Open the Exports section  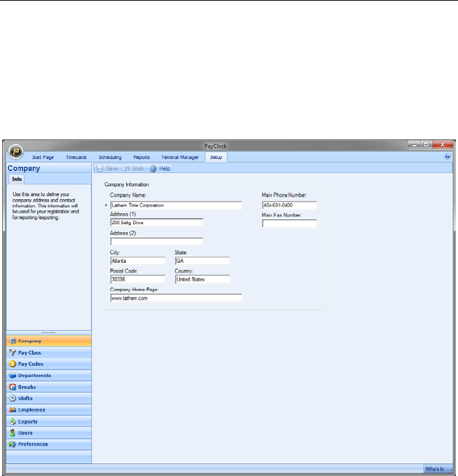click(x=49, y=421)
